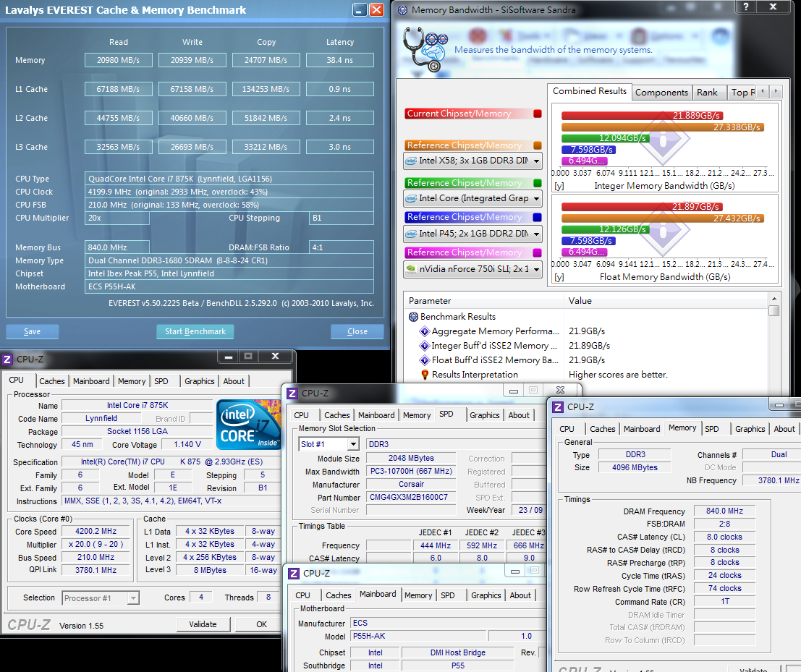Screen dimensions: 801x672
Task: Click the Chipset value DMI Host Bridge
Action: coord(458,652)
